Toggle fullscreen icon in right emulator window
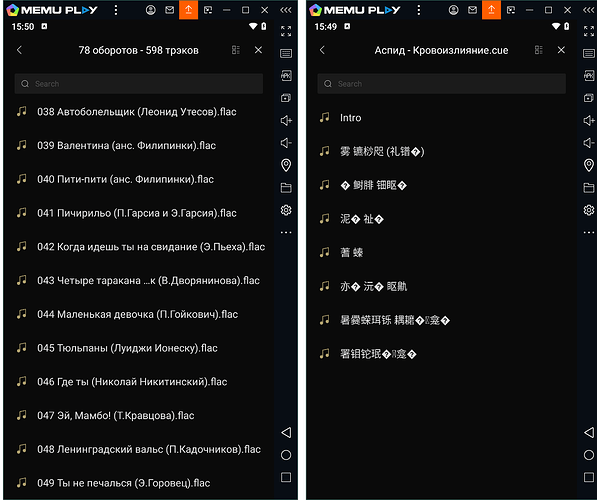 (589, 31)
